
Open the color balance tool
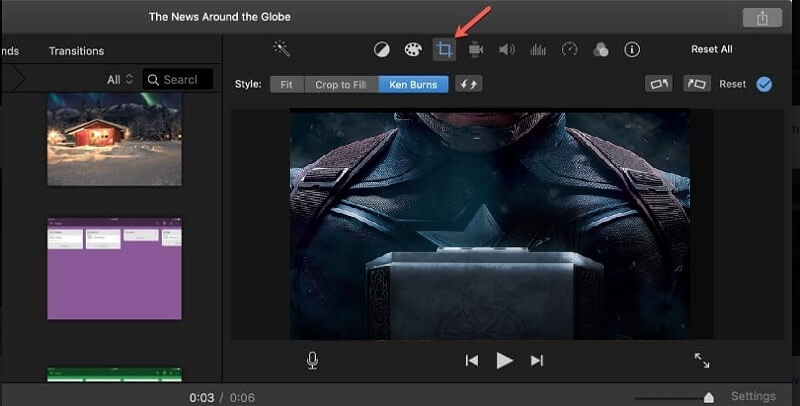tap(381, 50)
